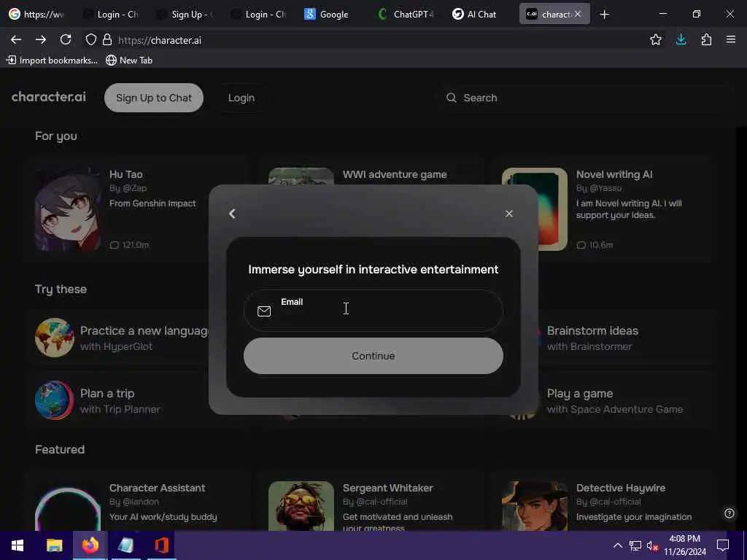Open the padlock site information icon
747x560 pixels.
coord(107,40)
